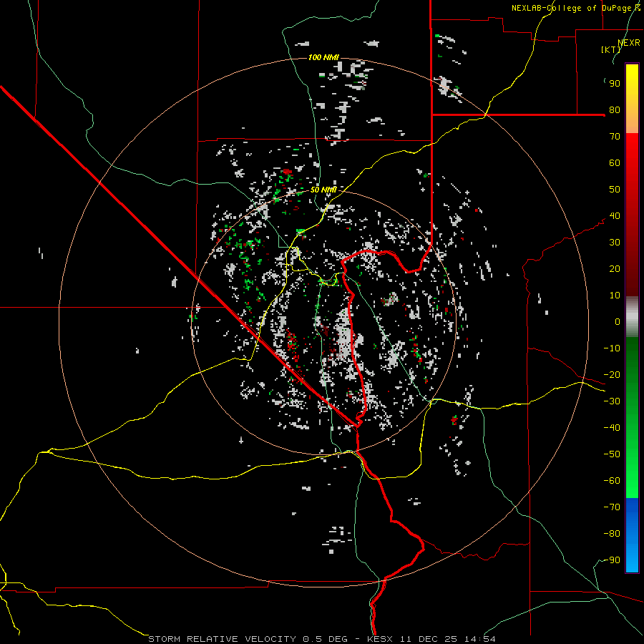Click the -40 value on the velocity scale
644x644 pixels.
[612, 428]
